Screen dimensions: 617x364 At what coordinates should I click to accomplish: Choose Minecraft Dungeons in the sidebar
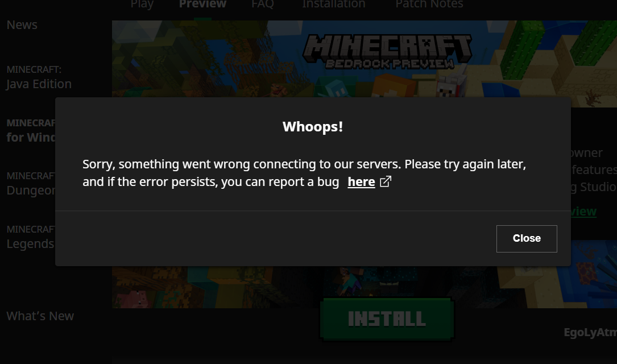pyautogui.click(x=31, y=184)
